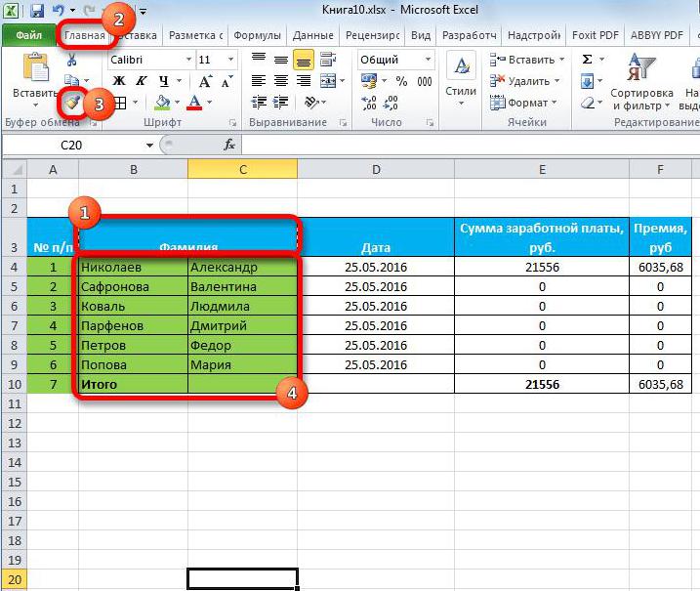This screenshot has height=591, width=700.
Task: Apply percent style format
Action: [401, 81]
